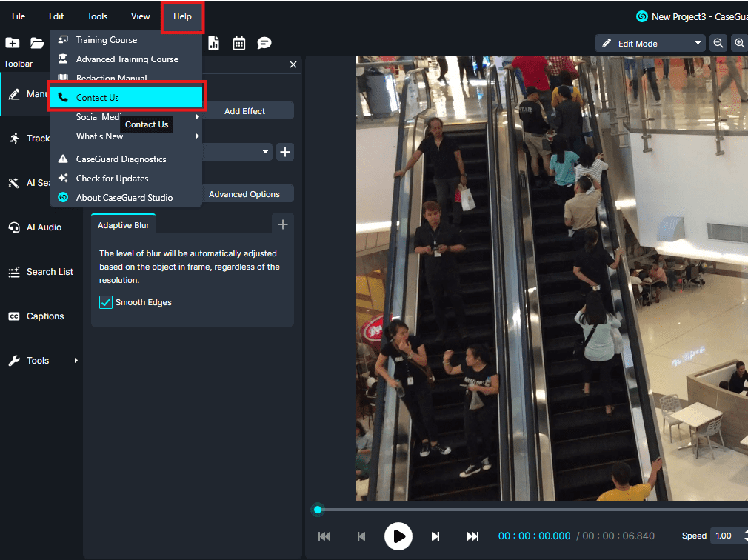The height and width of the screenshot is (560, 748).
Task: Click the chat bubble icon
Action: 264,43
